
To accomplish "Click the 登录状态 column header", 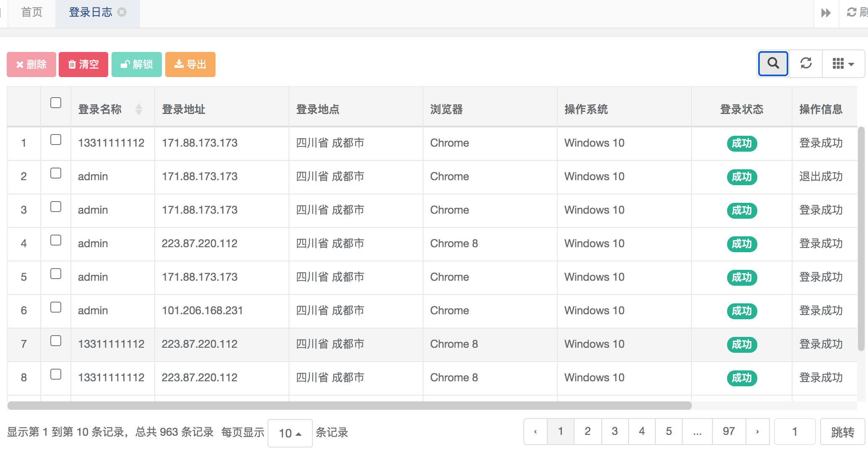I will point(742,109).
